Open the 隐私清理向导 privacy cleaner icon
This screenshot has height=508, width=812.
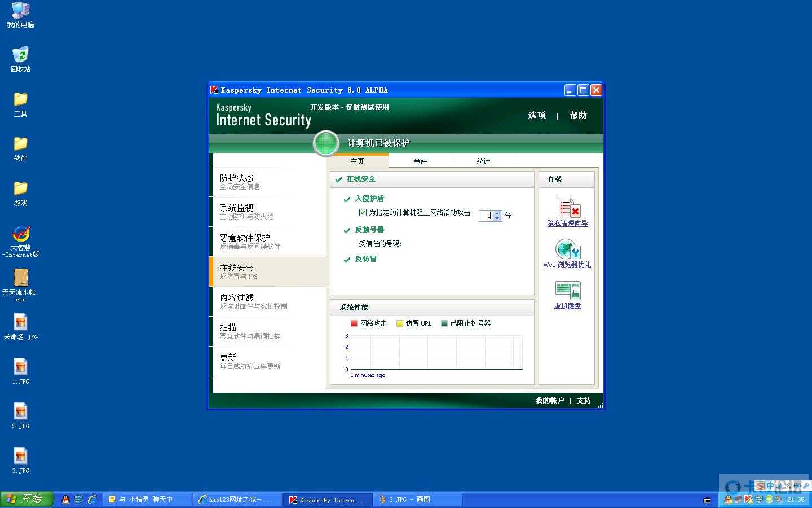pyautogui.click(x=568, y=208)
